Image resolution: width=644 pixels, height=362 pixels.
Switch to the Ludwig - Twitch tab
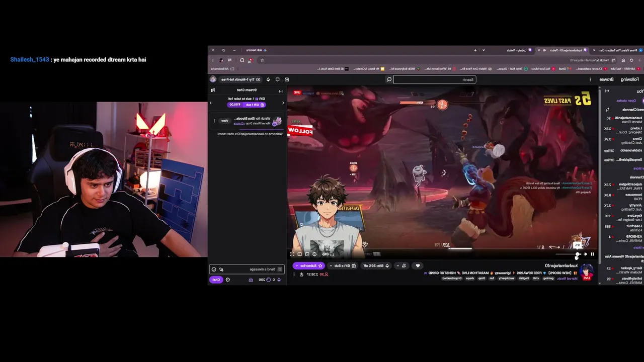[507, 50]
